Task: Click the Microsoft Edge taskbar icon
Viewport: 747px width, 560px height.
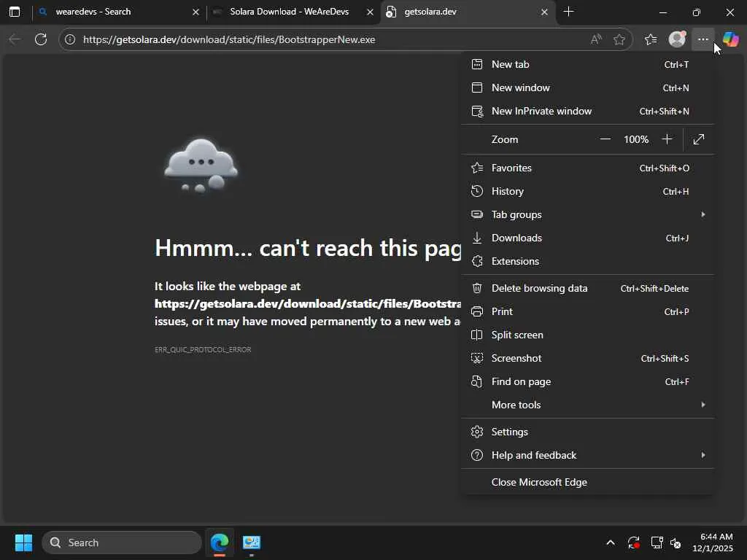Action: coord(220,542)
